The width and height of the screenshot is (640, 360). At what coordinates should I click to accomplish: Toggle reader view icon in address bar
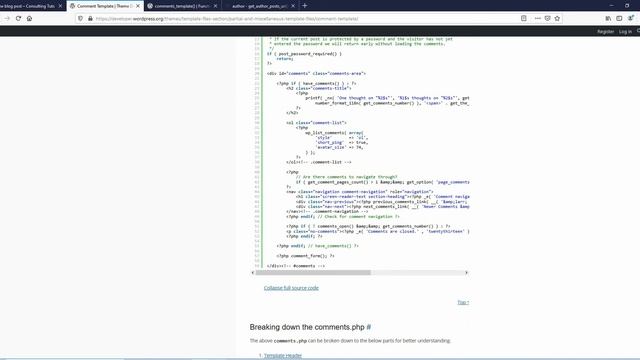point(524,18)
